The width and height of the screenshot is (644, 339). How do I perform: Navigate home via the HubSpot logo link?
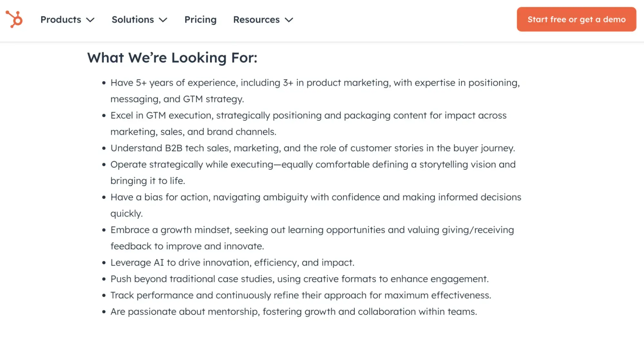coord(15,19)
